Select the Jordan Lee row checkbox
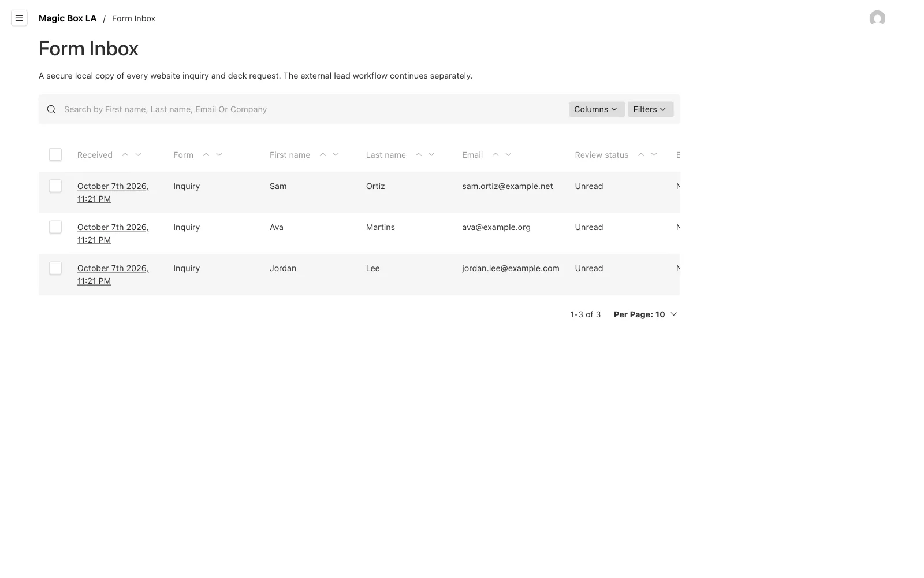 [55, 268]
